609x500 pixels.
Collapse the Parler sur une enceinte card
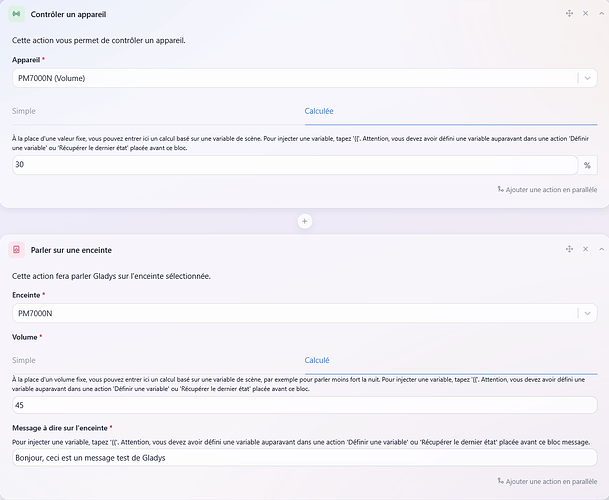tap(601, 249)
